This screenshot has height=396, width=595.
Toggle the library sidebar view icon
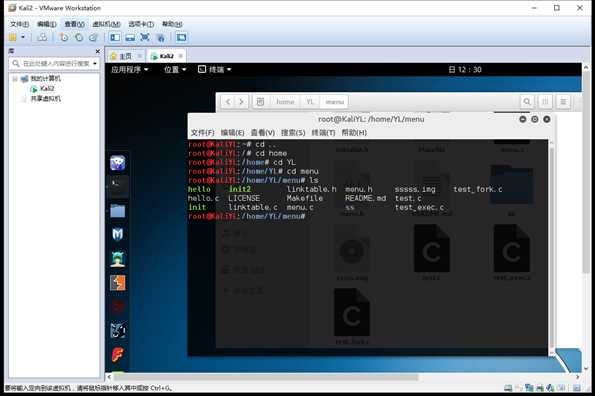pos(115,37)
